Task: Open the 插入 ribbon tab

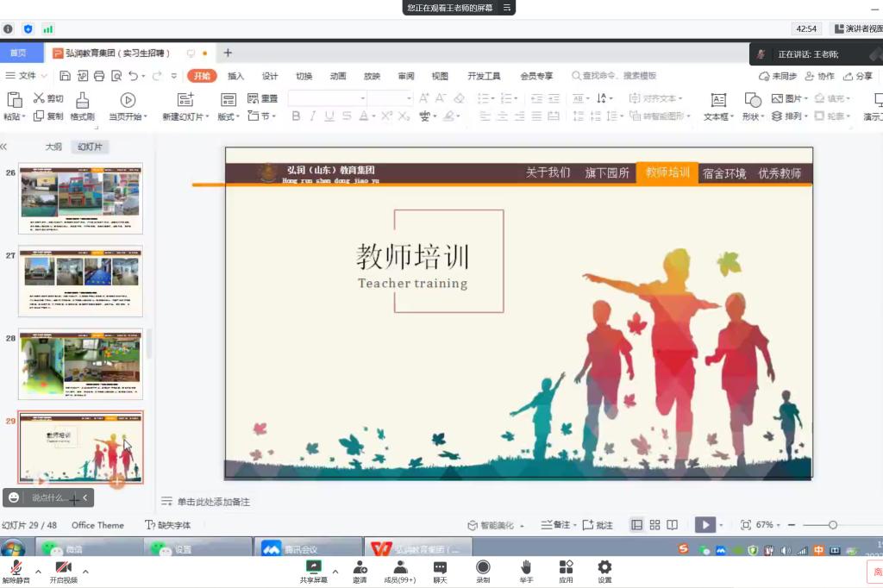Action: click(235, 76)
